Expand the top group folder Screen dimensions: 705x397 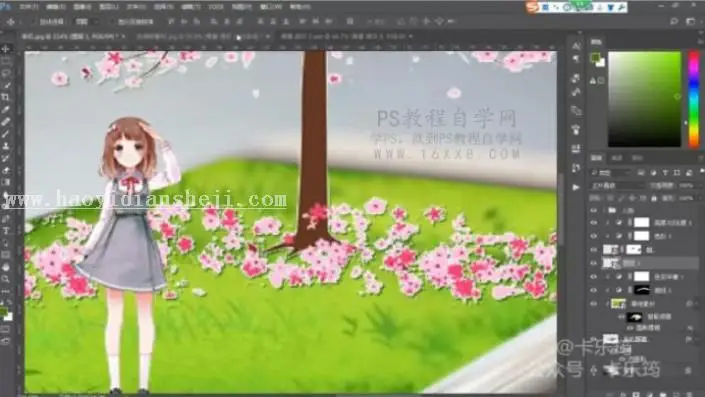point(605,210)
